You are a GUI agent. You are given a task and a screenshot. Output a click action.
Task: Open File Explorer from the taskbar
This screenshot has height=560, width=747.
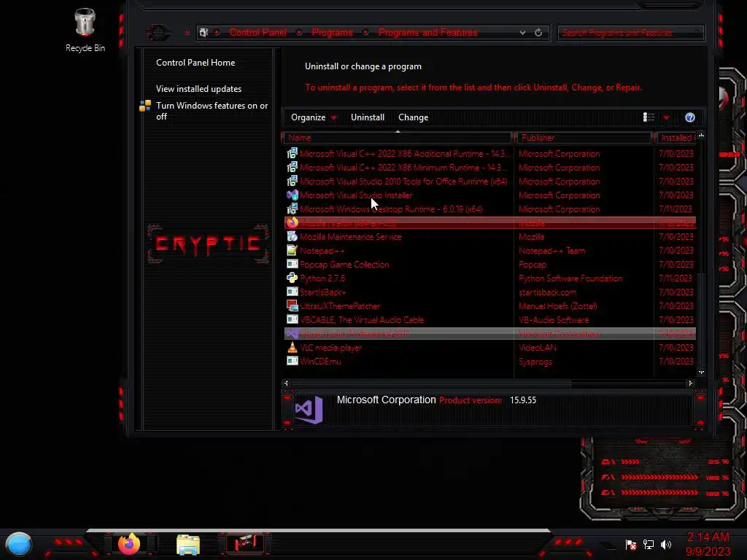(188, 545)
